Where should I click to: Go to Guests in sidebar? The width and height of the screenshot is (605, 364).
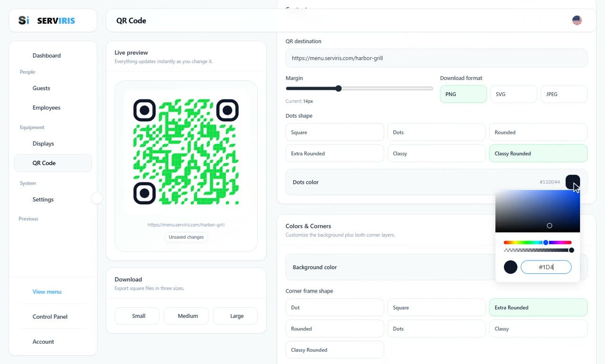pyautogui.click(x=41, y=88)
